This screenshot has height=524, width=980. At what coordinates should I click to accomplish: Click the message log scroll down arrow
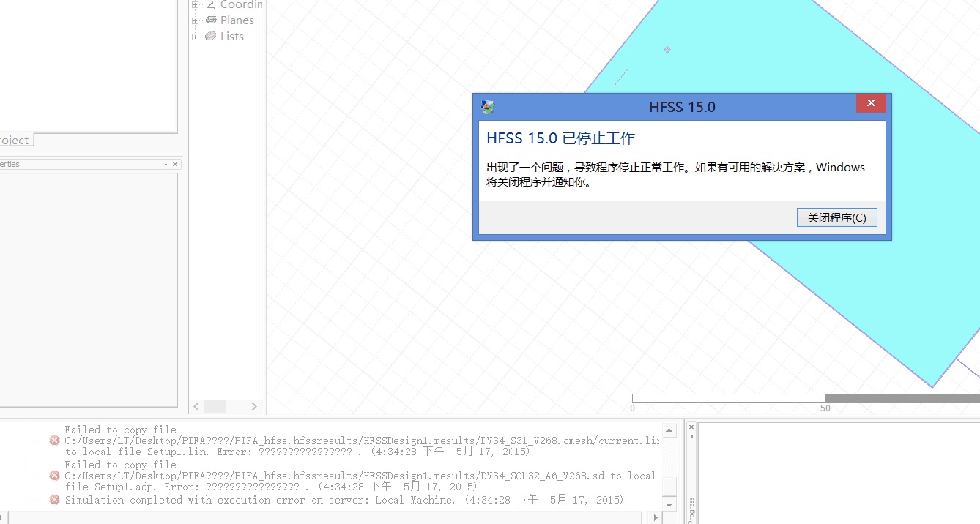pos(669,505)
